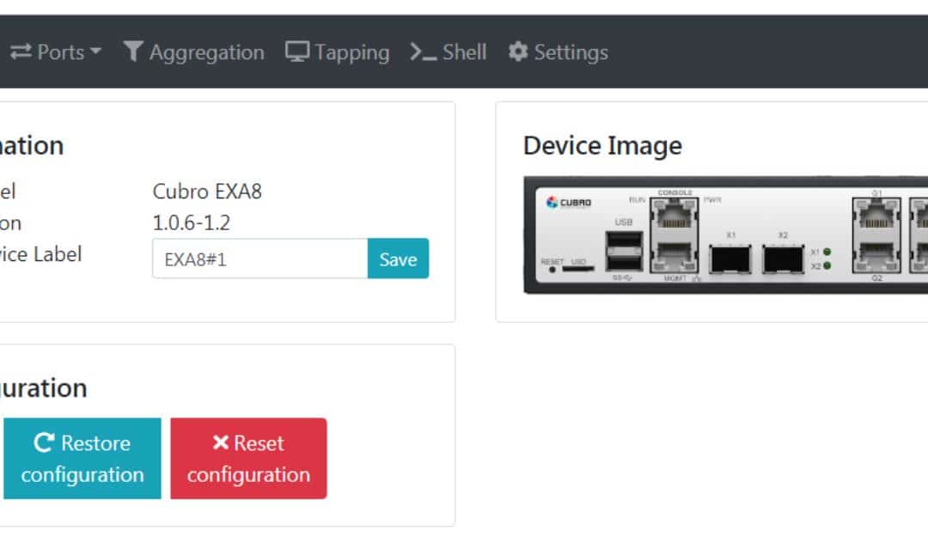The image size is (928, 560).
Task: Click the Restore configuration button
Action: click(x=82, y=459)
